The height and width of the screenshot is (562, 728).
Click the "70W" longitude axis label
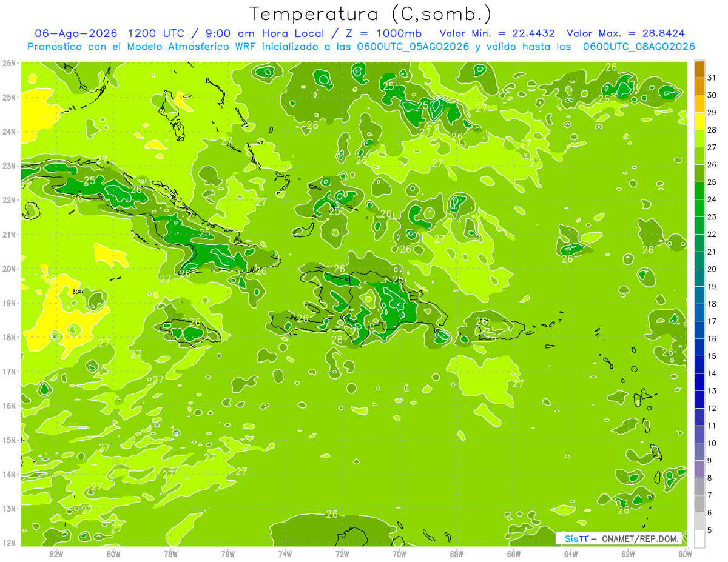pyautogui.click(x=399, y=553)
